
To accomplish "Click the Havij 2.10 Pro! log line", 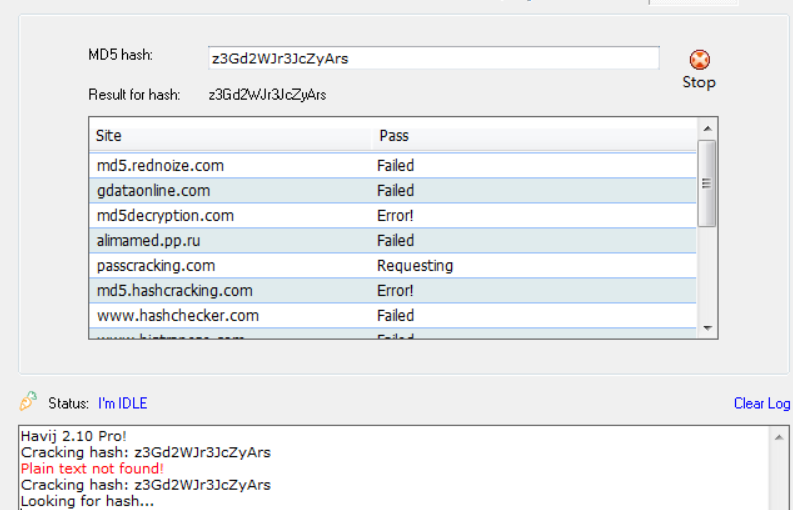I will (74, 436).
